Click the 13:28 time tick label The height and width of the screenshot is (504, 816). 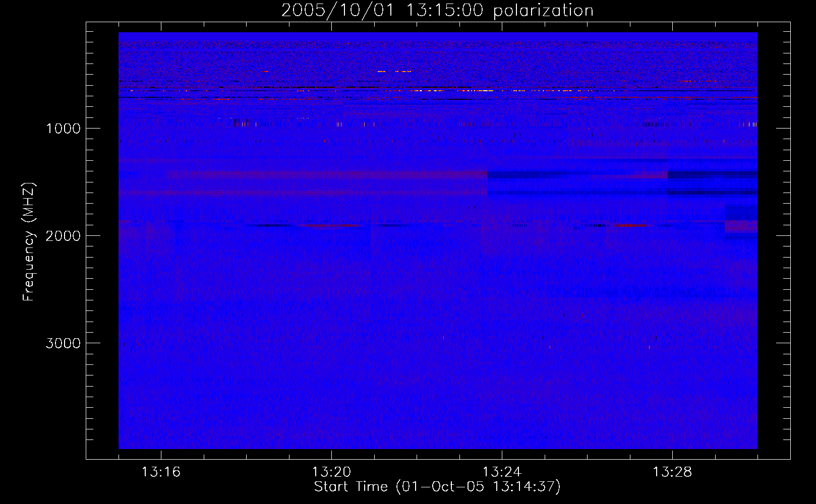[x=672, y=472]
